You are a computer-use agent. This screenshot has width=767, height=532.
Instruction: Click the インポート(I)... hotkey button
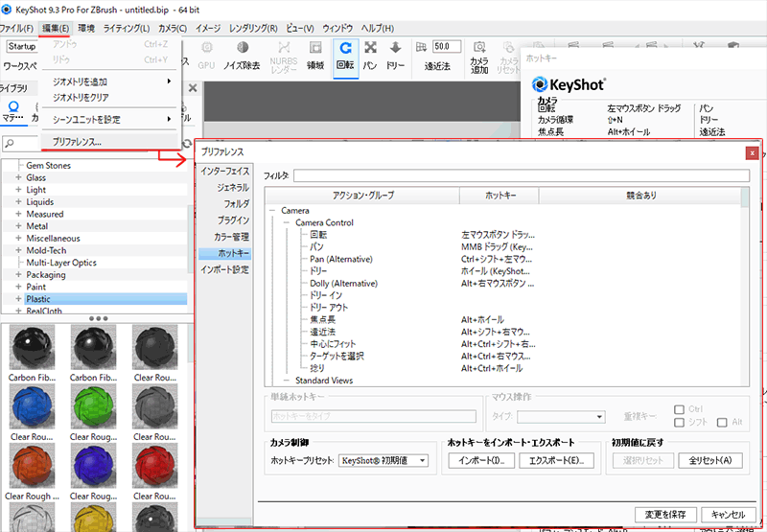pyautogui.click(x=480, y=461)
